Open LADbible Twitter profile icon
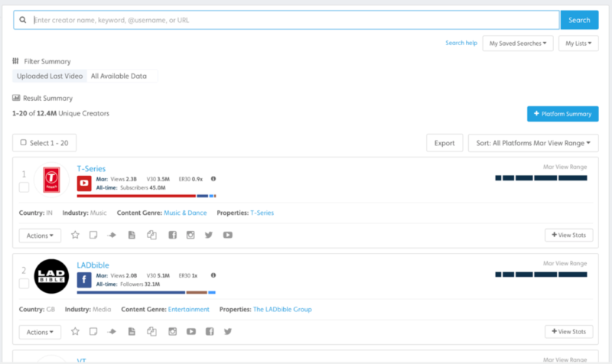Viewport: 612px width, 364px height. point(228,331)
